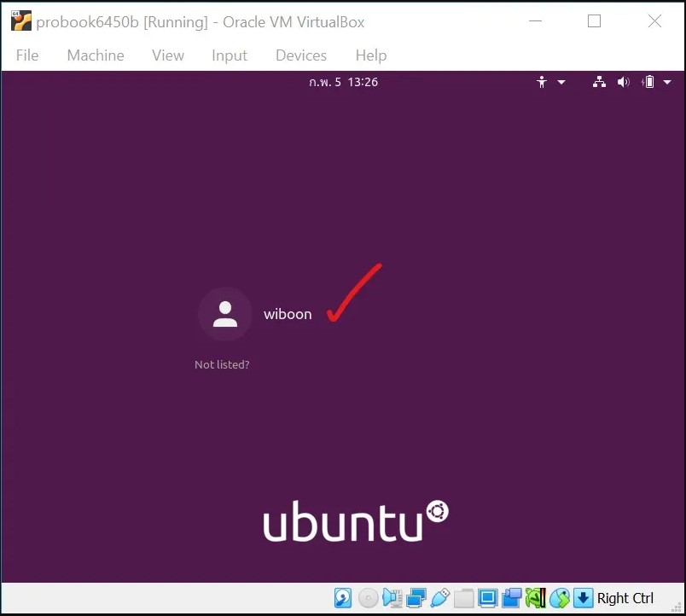686x616 pixels.
Task: Open the accessibility dropdown arrow
Action: (x=561, y=82)
